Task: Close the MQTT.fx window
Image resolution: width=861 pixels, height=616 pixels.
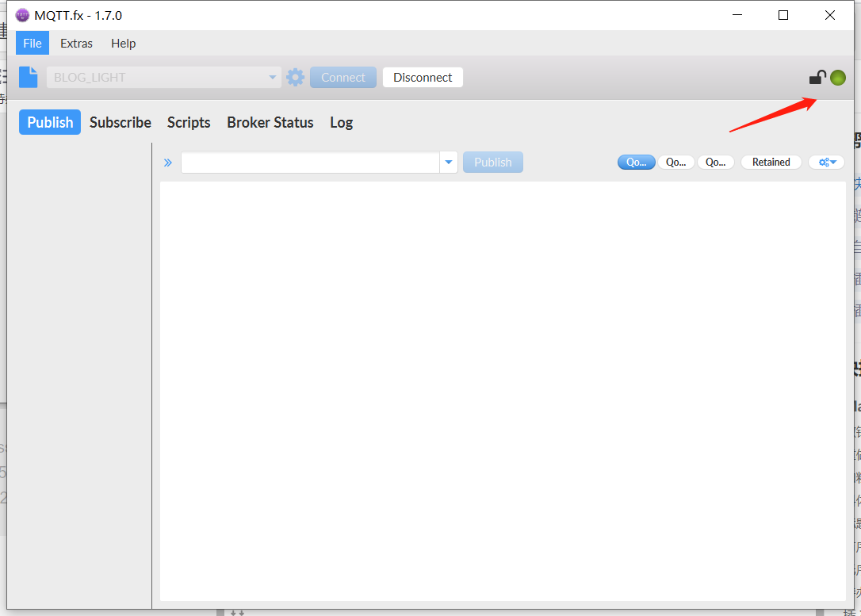Action: pos(830,15)
